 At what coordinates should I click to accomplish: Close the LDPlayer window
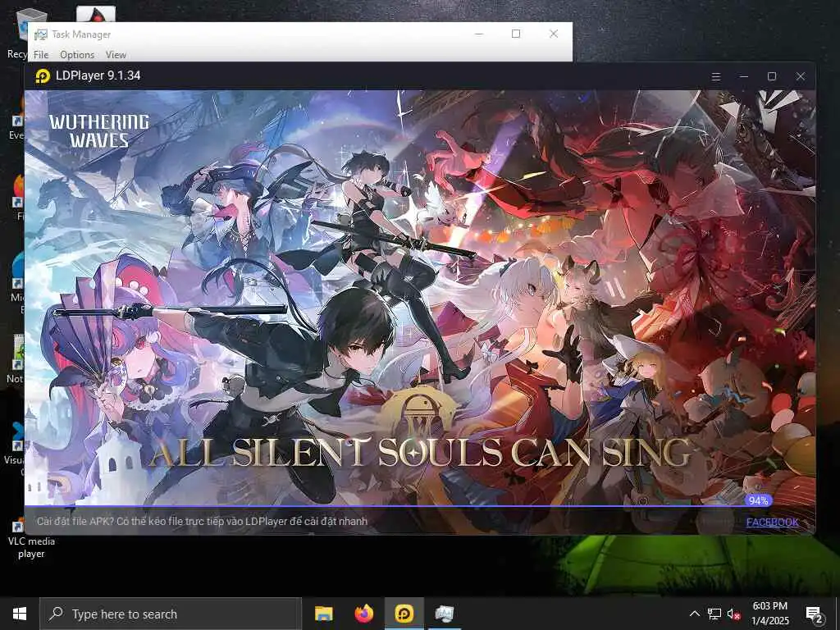pos(801,76)
